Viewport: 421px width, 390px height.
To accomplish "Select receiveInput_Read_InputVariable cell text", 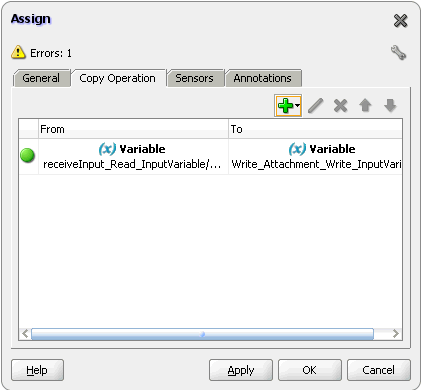I will pos(132,164).
